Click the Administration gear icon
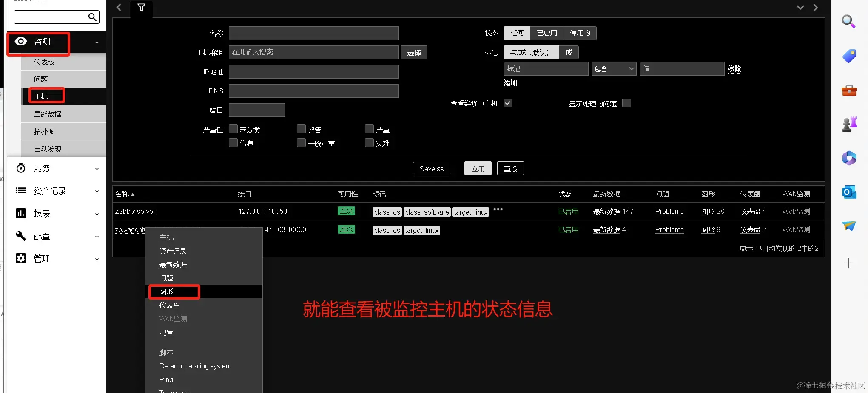Image resolution: width=868 pixels, height=393 pixels. (21, 258)
